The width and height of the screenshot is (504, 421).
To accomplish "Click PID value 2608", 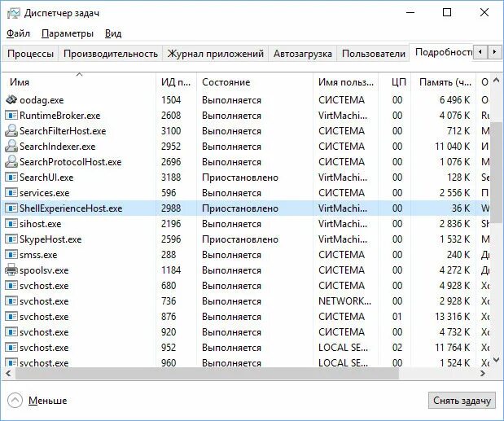I will (x=171, y=116).
